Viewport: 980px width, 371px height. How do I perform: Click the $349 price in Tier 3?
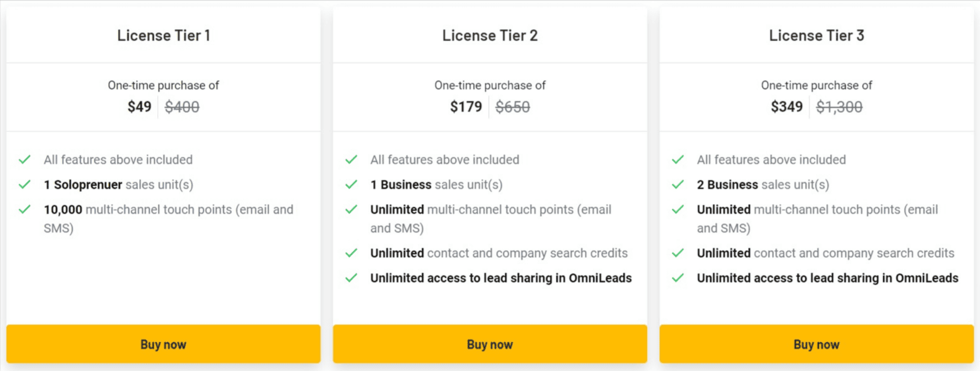click(x=787, y=106)
